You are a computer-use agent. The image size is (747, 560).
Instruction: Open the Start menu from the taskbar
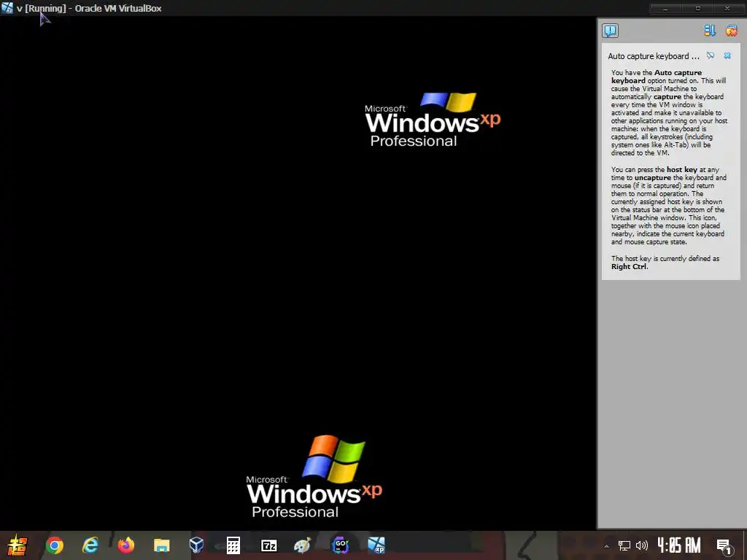pos(18,545)
